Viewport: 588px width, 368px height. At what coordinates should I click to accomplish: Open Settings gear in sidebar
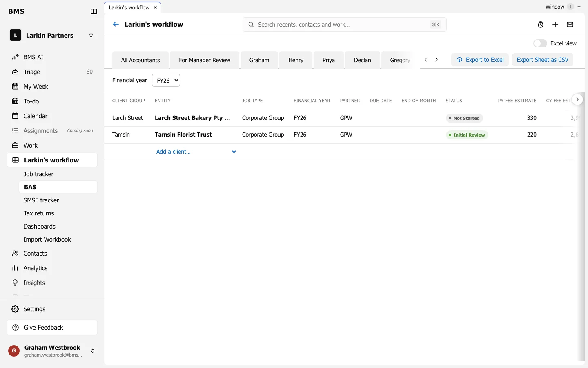[x=52, y=309]
